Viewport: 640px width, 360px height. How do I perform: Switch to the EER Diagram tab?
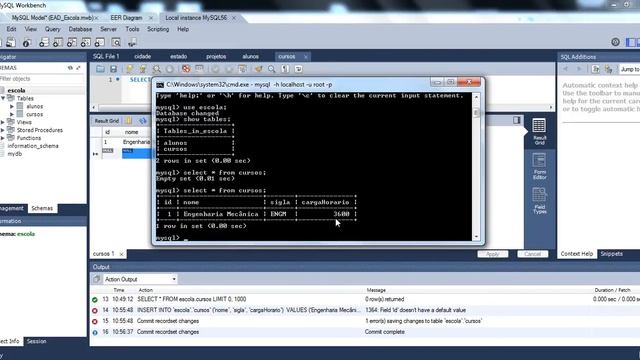[x=126, y=18]
